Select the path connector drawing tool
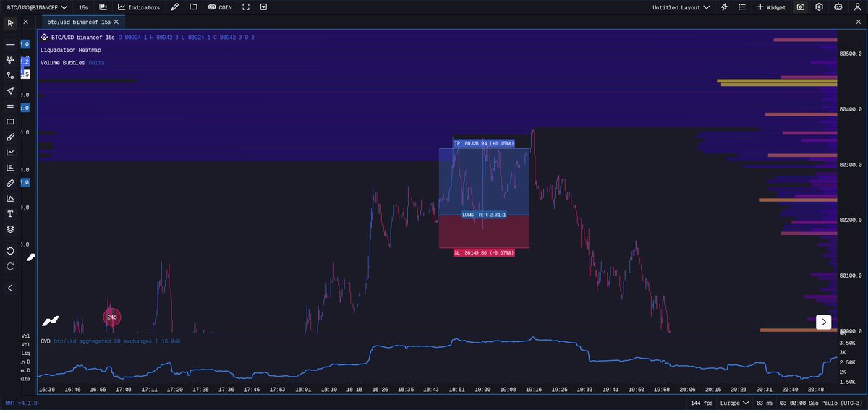This screenshot has height=410, width=868. click(10, 75)
